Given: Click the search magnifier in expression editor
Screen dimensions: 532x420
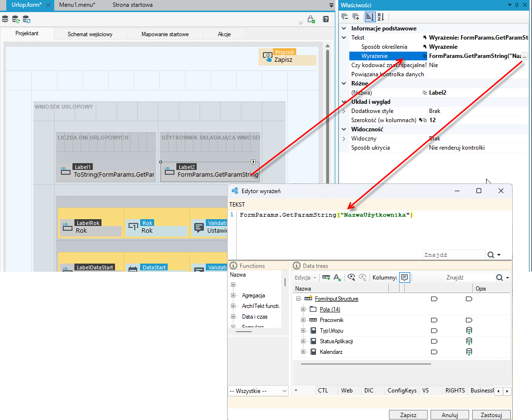Looking at the screenshot, I should click(490, 255).
